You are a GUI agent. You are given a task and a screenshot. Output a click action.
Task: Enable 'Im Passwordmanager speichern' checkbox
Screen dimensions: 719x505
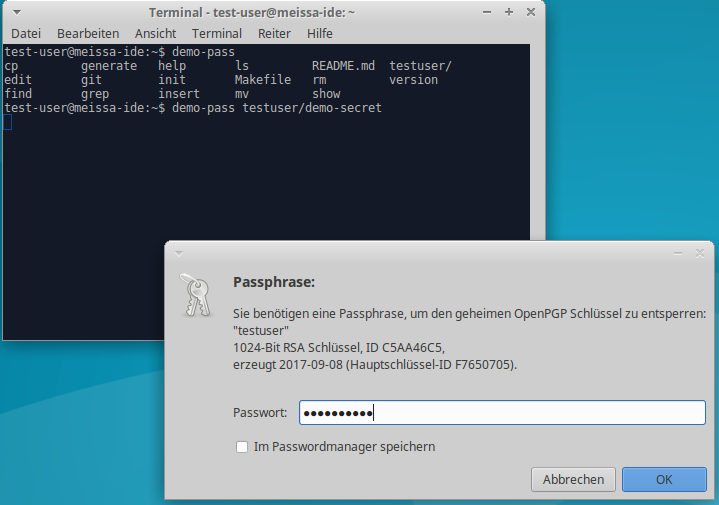click(241, 447)
